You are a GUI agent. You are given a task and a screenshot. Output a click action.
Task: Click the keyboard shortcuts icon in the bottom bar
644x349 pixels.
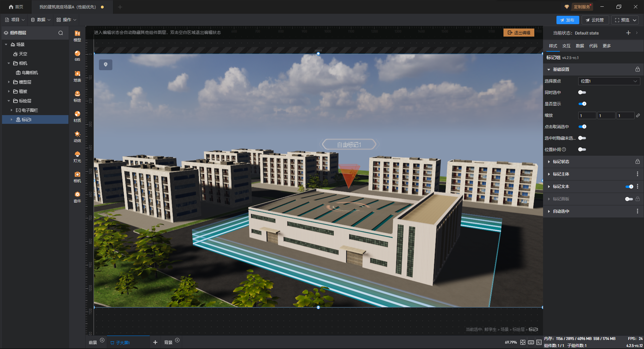(531, 342)
